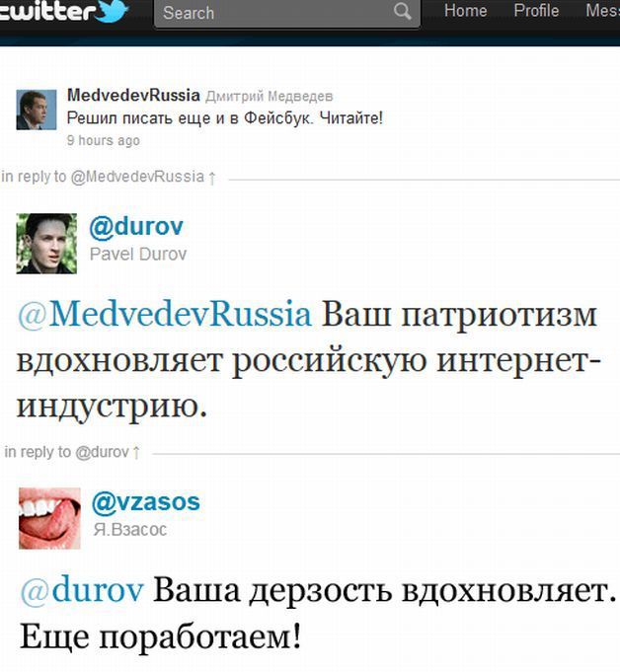The height and width of the screenshot is (672, 620).
Task: Open the '9 hours ago' timestamp
Action: (x=104, y=140)
